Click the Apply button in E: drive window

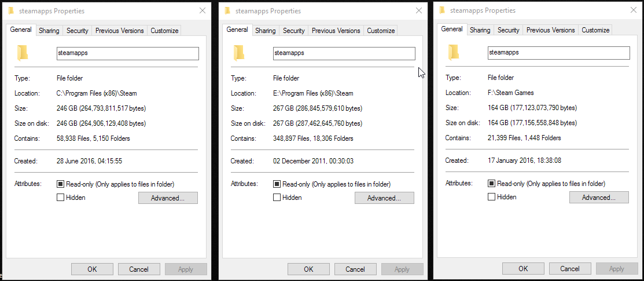pyautogui.click(x=402, y=269)
